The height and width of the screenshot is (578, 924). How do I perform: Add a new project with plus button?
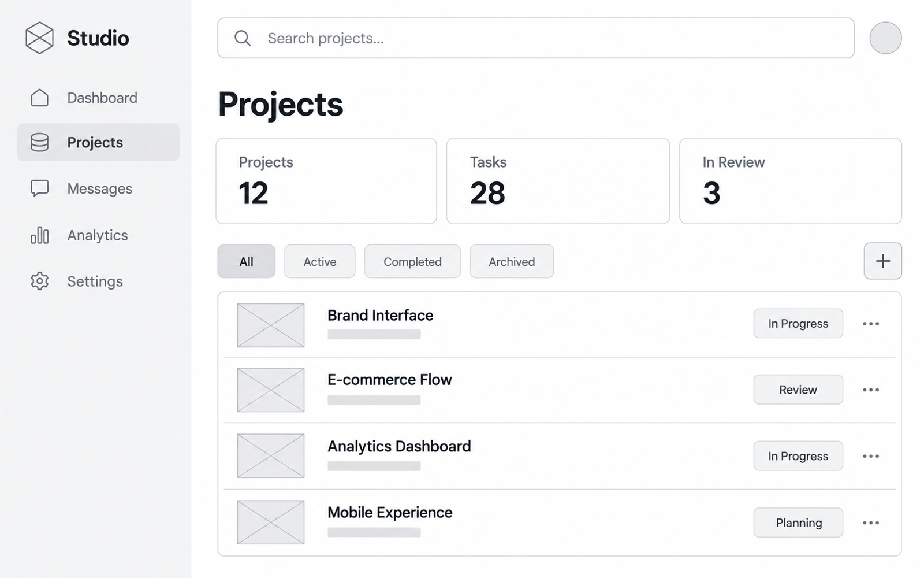pos(882,261)
